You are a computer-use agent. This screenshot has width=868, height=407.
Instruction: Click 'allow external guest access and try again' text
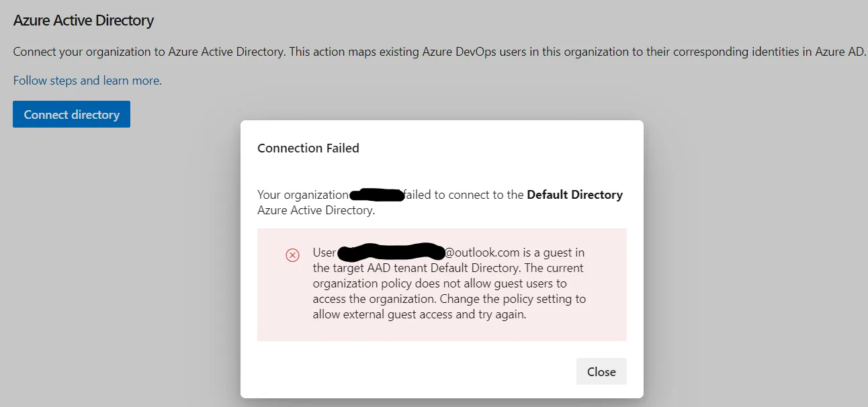[419, 314]
